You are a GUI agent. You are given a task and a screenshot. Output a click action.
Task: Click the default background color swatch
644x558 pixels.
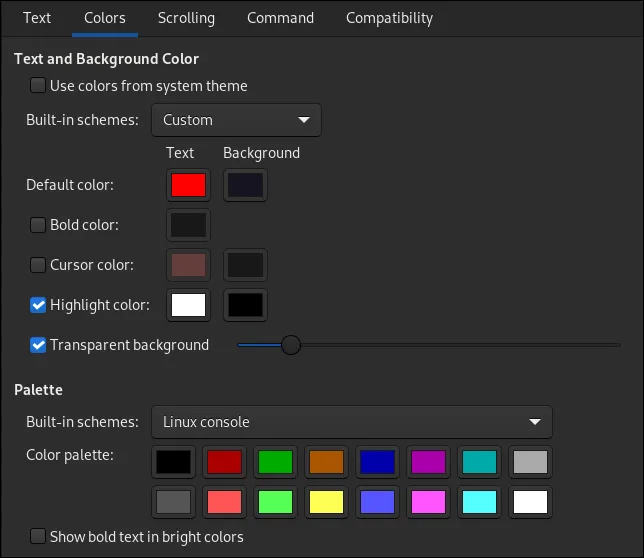(245, 185)
